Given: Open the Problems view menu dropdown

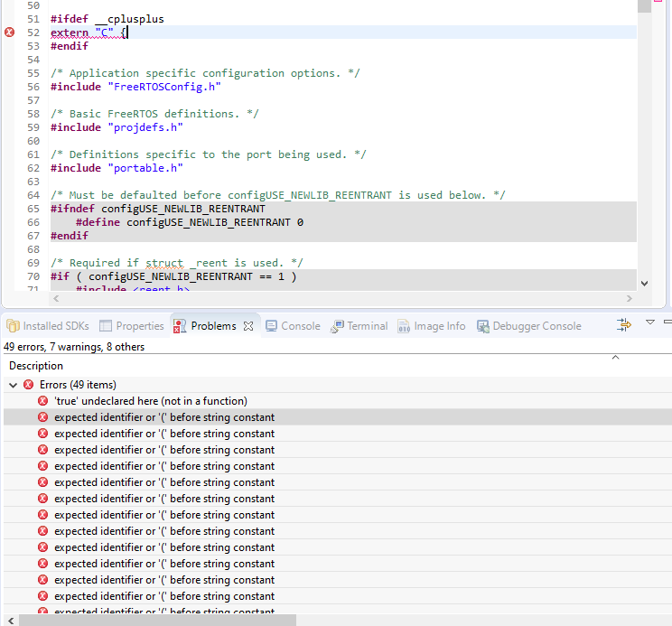Looking at the screenshot, I should [x=650, y=322].
